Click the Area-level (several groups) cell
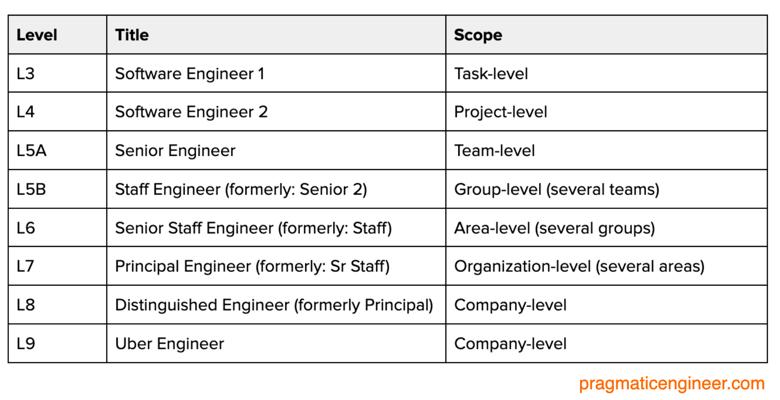The height and width of the screenshot is (400, 780). click(x=554, y=228)
